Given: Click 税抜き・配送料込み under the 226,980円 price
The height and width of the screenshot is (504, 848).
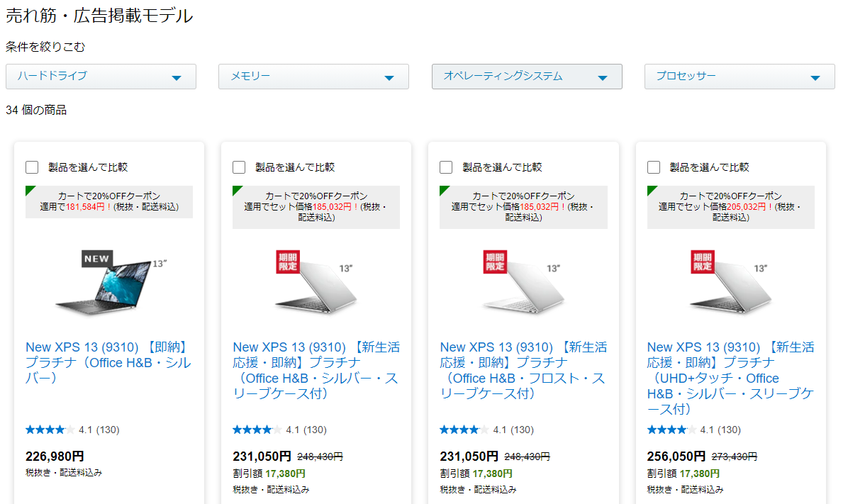Looking at the screenshot, I should [x=64, y=473].
